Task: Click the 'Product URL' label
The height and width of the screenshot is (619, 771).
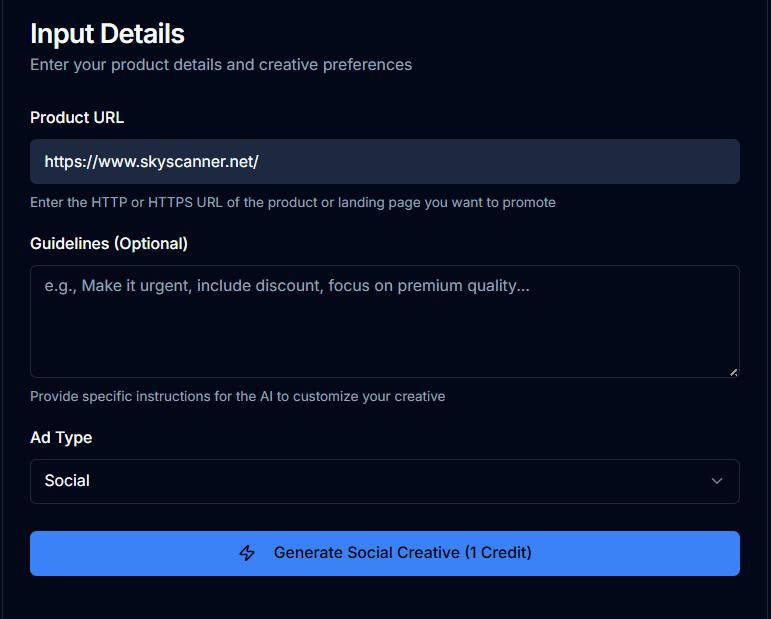Action: point(77,118)
